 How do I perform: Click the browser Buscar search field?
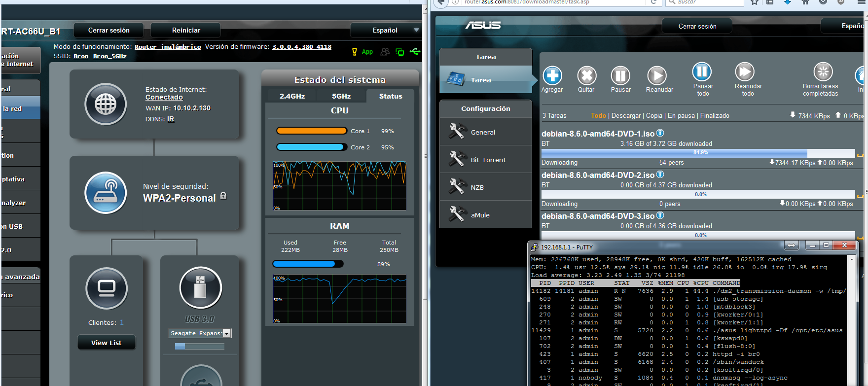click(x=704, y=2)
